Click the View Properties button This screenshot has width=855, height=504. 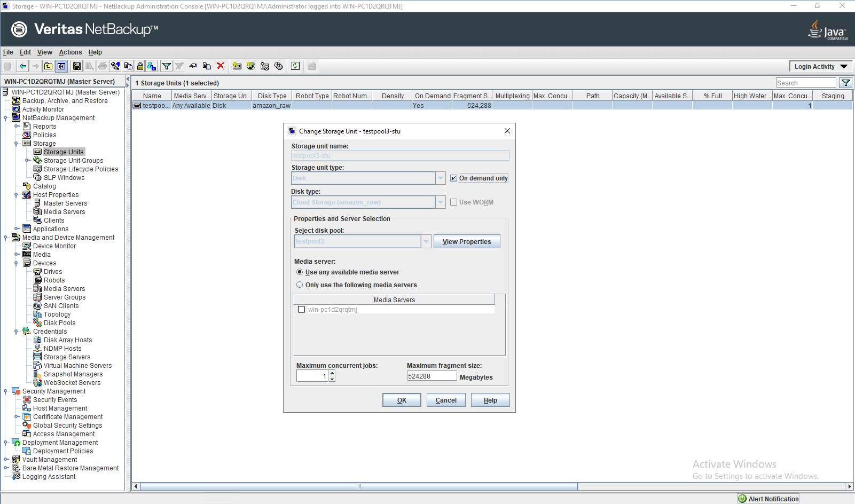(467, 242)
